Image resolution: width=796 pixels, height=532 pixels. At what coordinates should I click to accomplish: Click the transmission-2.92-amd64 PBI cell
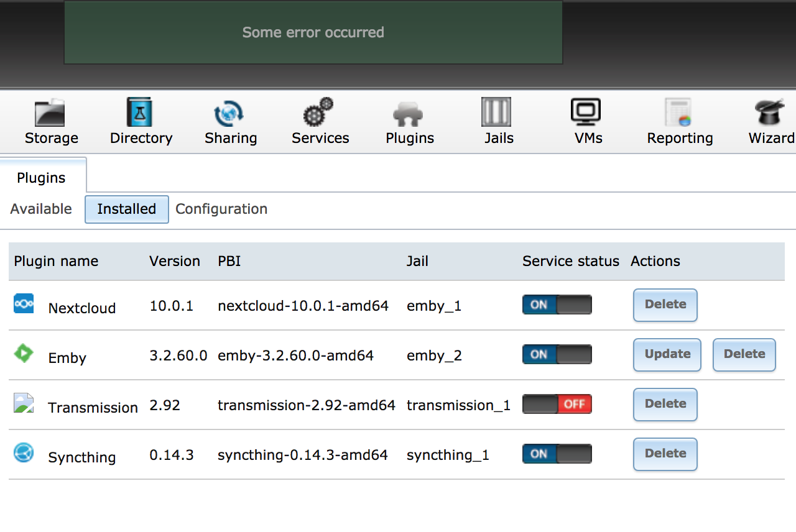(x=307, y=405)
